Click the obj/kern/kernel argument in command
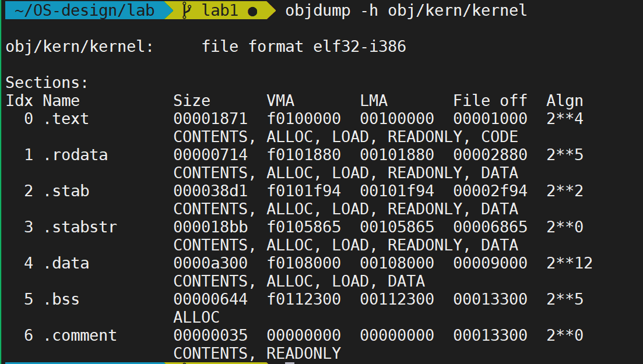The height and width of the screenshot is (364, 643). pyautogui.click(x=458, y=10)
